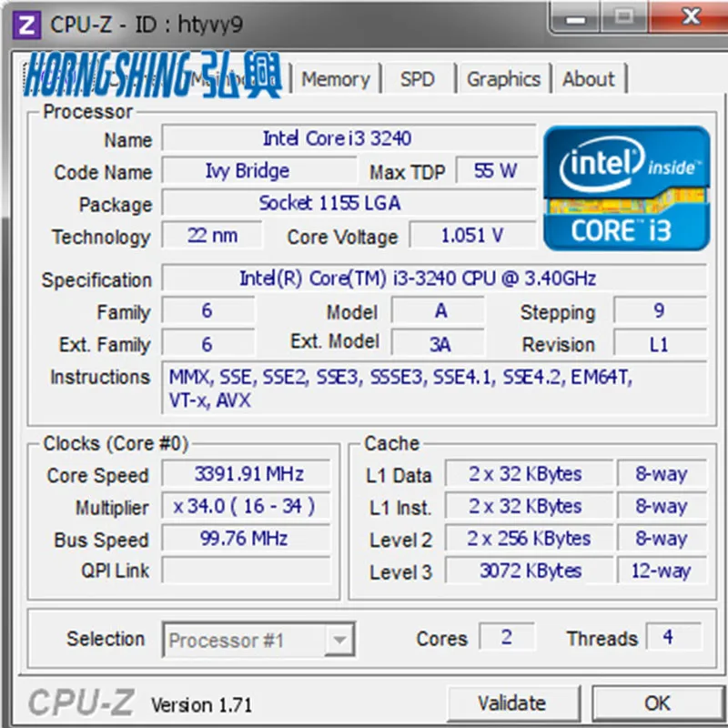Open the About tab
Viewport: 728px width, 728px height.
pos(589,80)
